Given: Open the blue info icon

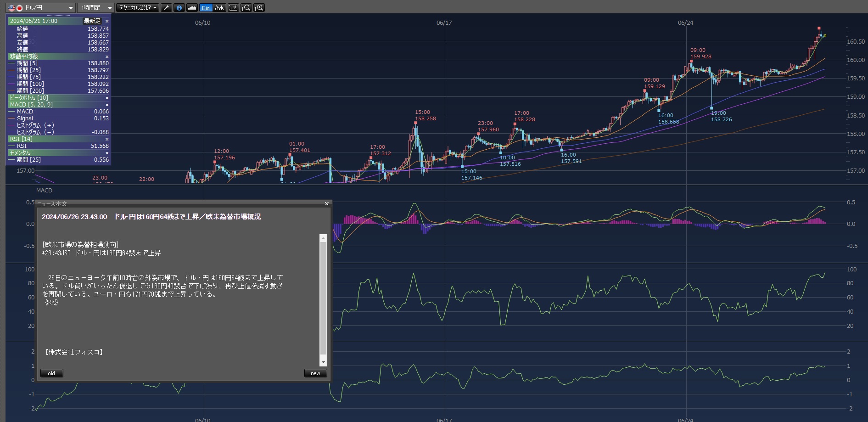Looking at the screenshot, I should pos(179,8).
